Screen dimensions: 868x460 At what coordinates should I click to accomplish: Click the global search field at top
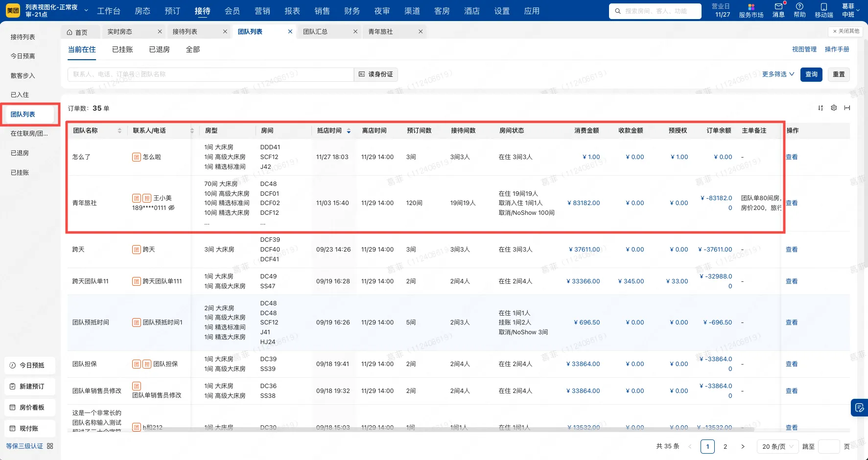(x=655, y=10)
